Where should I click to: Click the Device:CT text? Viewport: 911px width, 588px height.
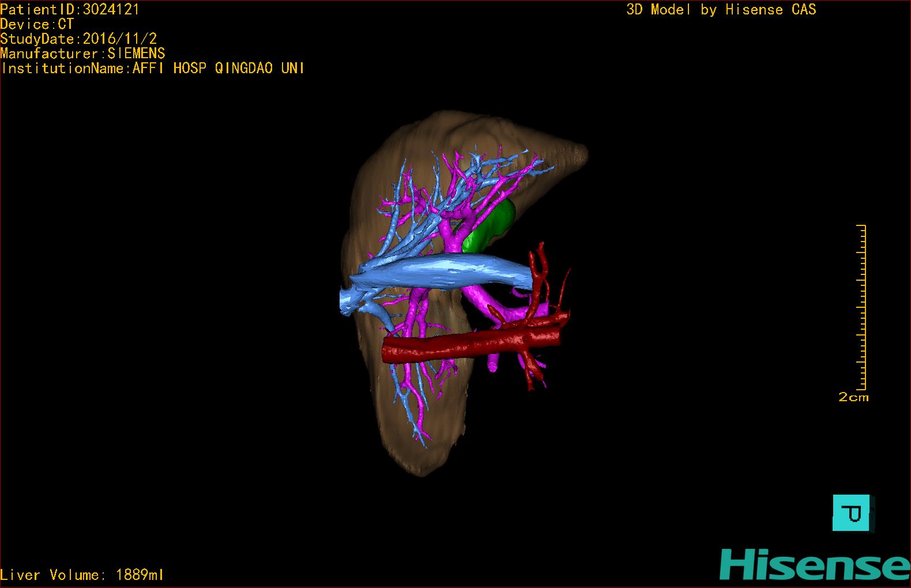37,24
